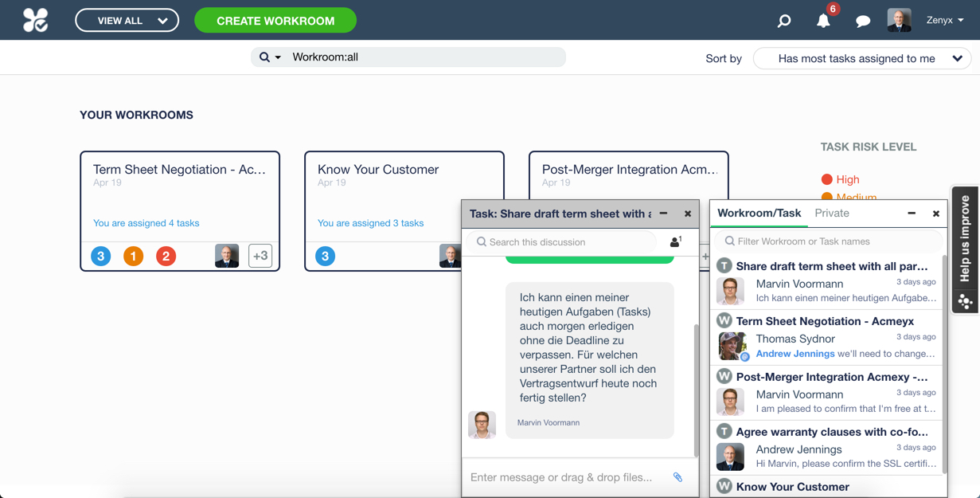Open Term Sheet Negotiation - Acmeyx conversation
The image size is (980, 498).
[828, 338]
